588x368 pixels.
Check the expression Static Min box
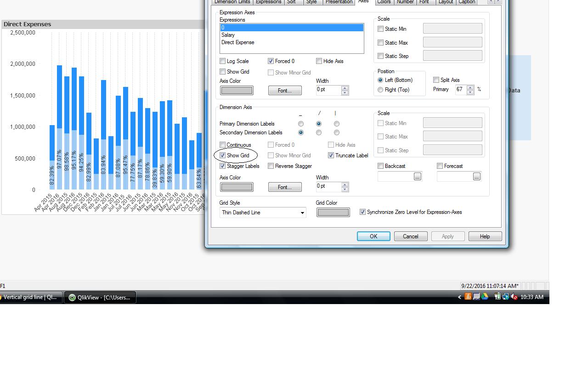380,29
